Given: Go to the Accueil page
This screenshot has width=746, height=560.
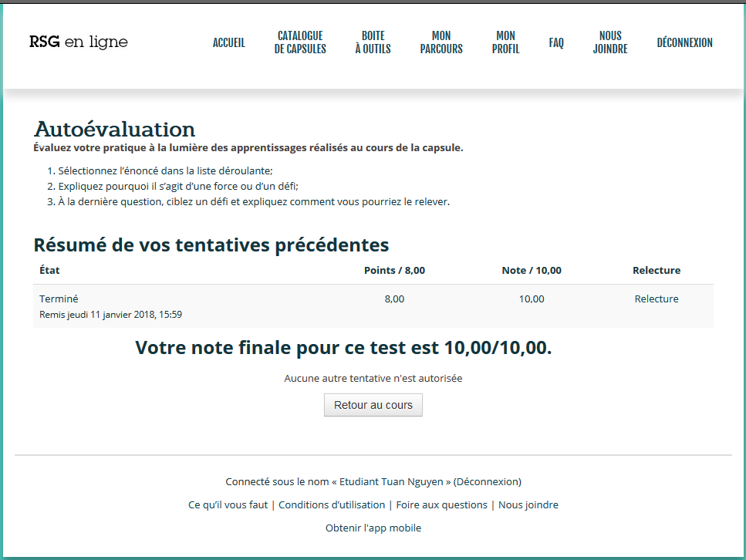Looking at the screenshot, I should [228, 43].
